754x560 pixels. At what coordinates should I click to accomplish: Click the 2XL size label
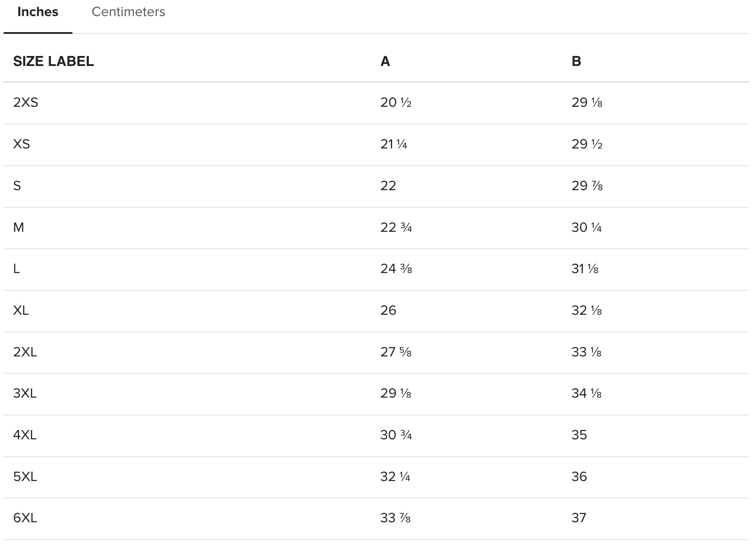coord(25,352)
